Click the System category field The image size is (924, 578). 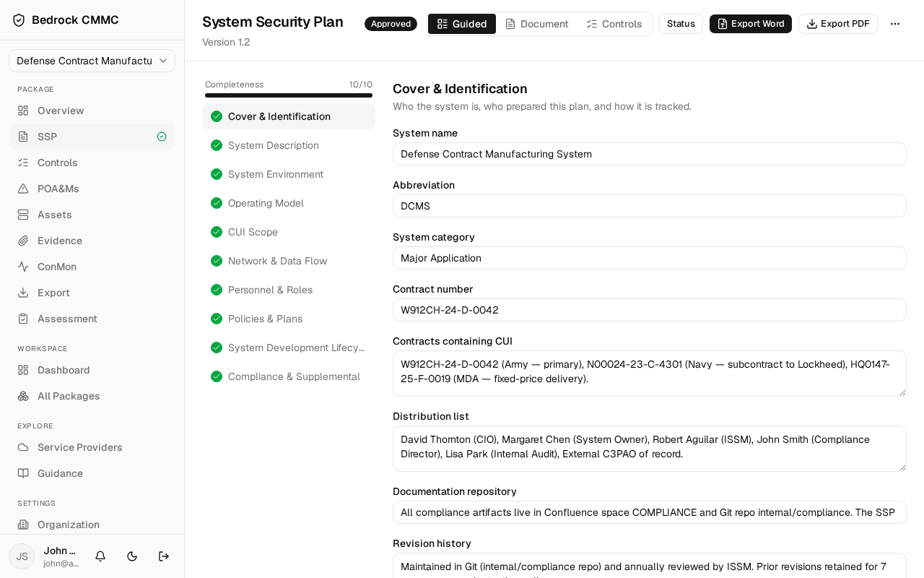click(650, 258)
